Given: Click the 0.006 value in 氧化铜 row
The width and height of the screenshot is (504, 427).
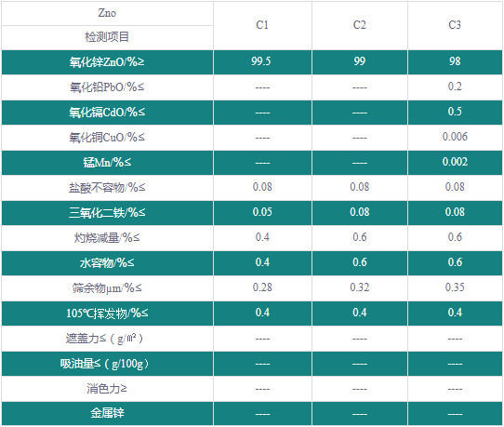Looking at the screenshot, I should (455, 137).
